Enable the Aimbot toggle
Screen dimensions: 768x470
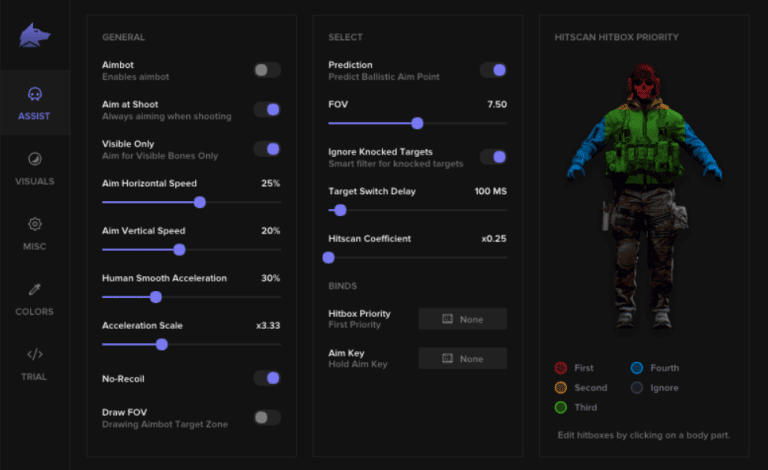[266, 70]
